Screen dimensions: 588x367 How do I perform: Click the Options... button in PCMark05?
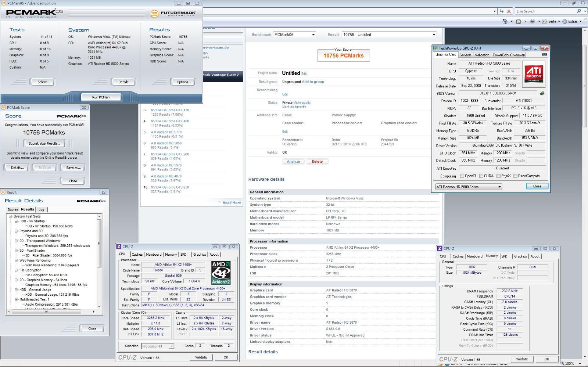tap(184, 82)
